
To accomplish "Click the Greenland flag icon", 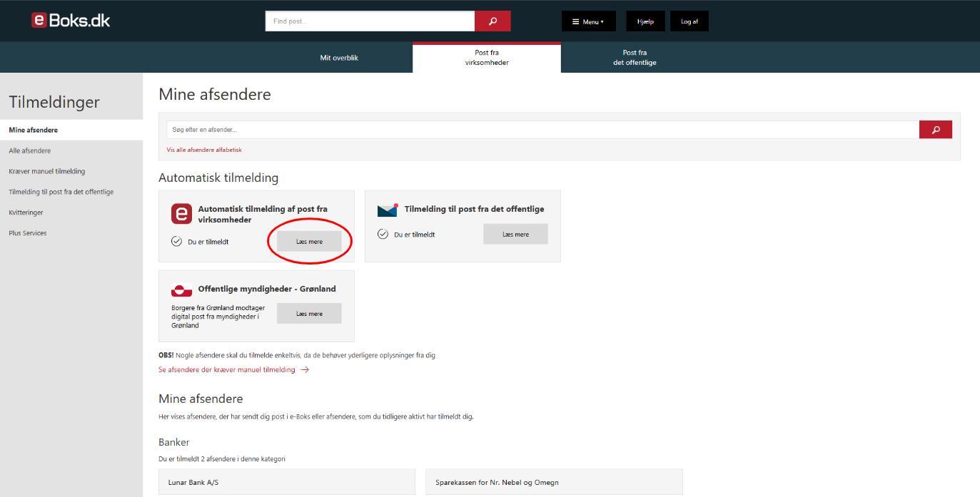I will point(181,290).
